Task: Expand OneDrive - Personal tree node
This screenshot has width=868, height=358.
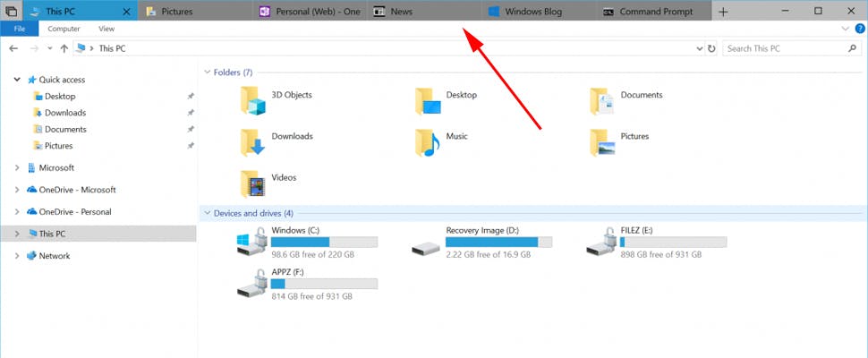Action: point(17,212)
